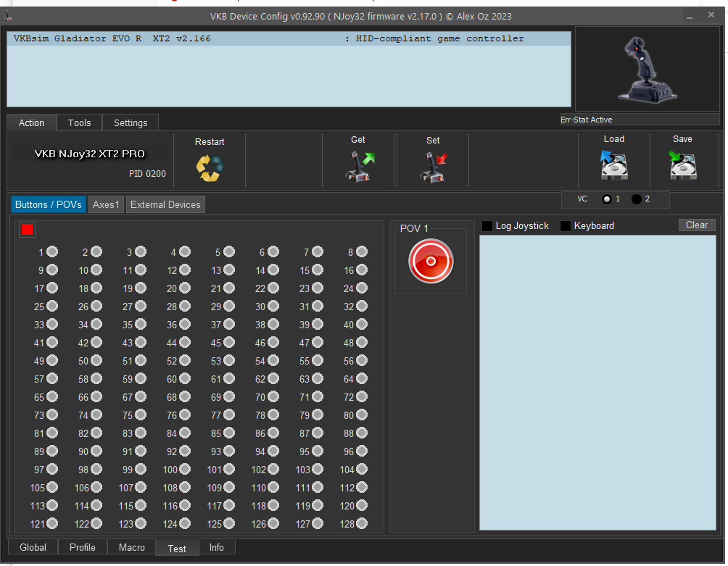Screen dimensions: 728x566
Task: Select the VKBsim Gladiator EVO R device row
Action: tap(289, 38)
